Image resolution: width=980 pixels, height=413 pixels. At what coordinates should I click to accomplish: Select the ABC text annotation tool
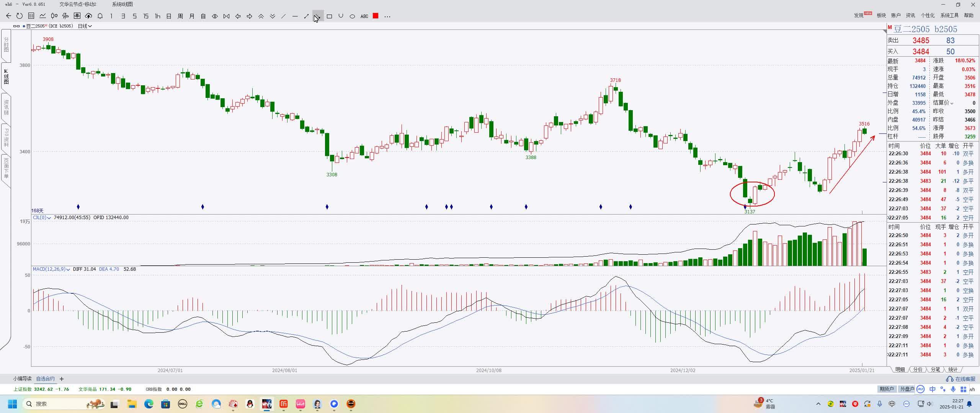click(x=364, y=16)
